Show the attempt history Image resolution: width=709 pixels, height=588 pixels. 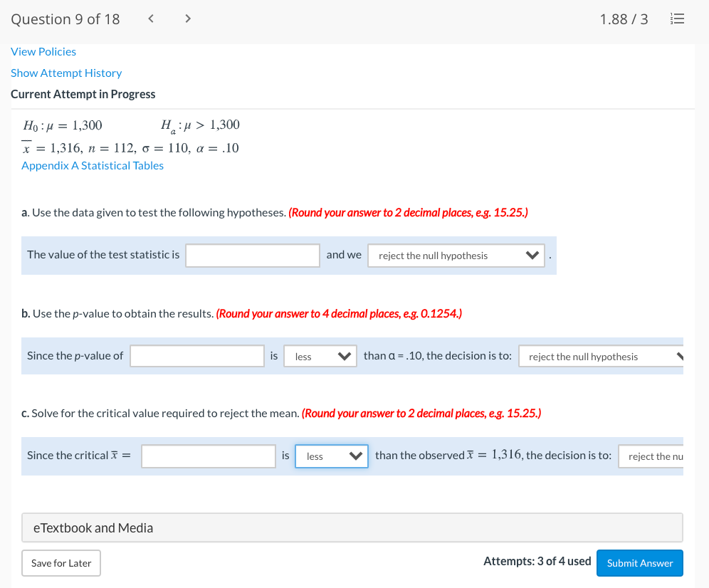[66, 73]
